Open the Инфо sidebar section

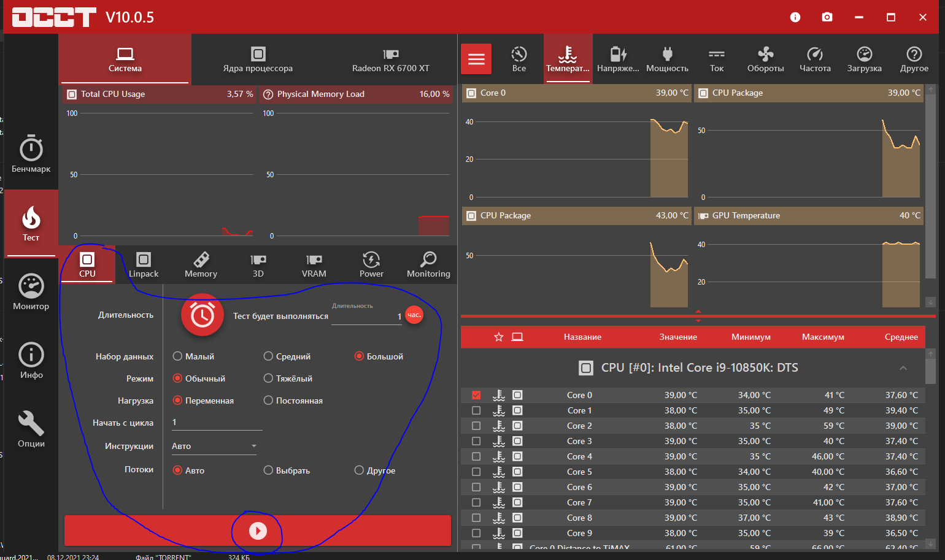(x=31, y=361)
